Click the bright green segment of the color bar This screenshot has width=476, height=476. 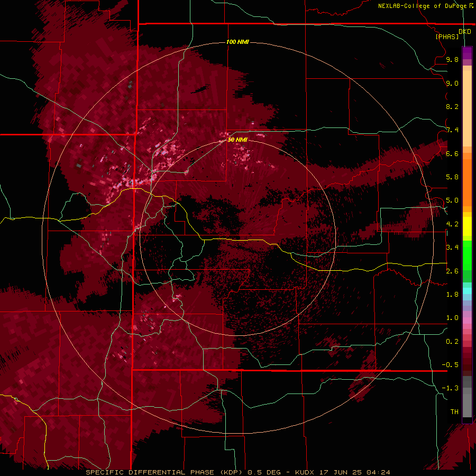[467, 255]
